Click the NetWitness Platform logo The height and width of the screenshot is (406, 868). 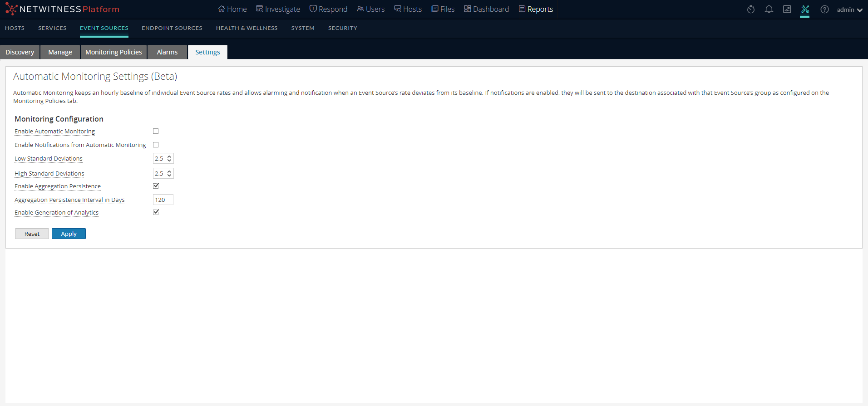tap(62, 9)
